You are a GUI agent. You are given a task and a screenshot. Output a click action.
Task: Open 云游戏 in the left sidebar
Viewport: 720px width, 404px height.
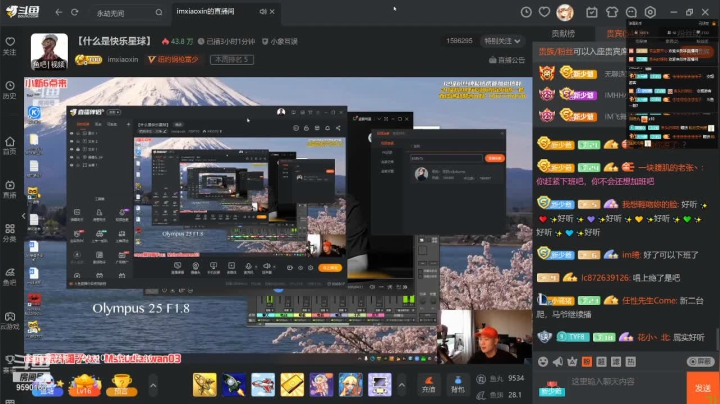click(10, 321)
